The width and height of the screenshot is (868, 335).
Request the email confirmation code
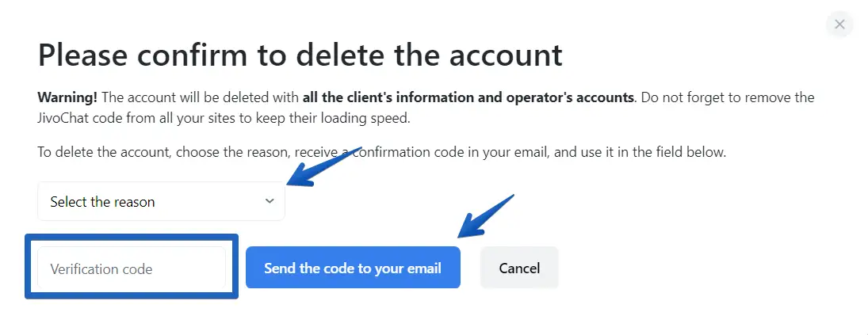(353, 268)
